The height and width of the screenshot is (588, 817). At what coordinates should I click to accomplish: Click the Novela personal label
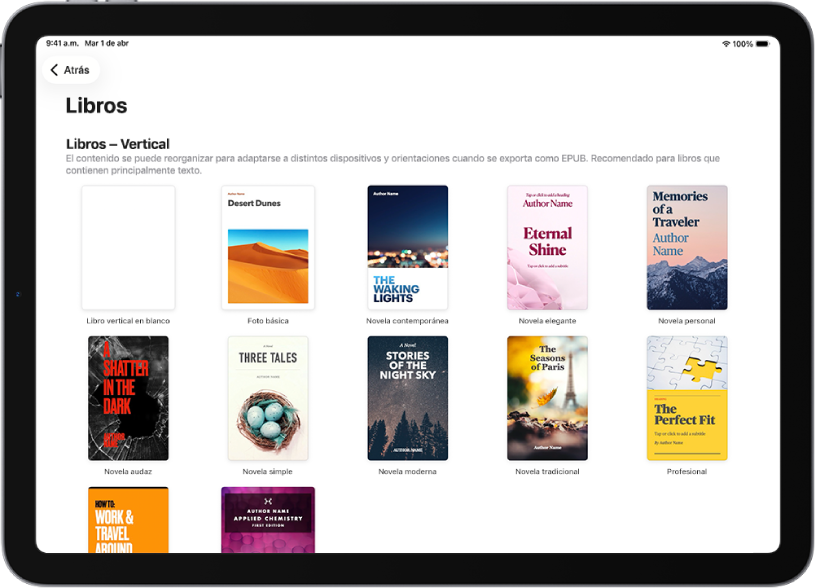[687, 321]
